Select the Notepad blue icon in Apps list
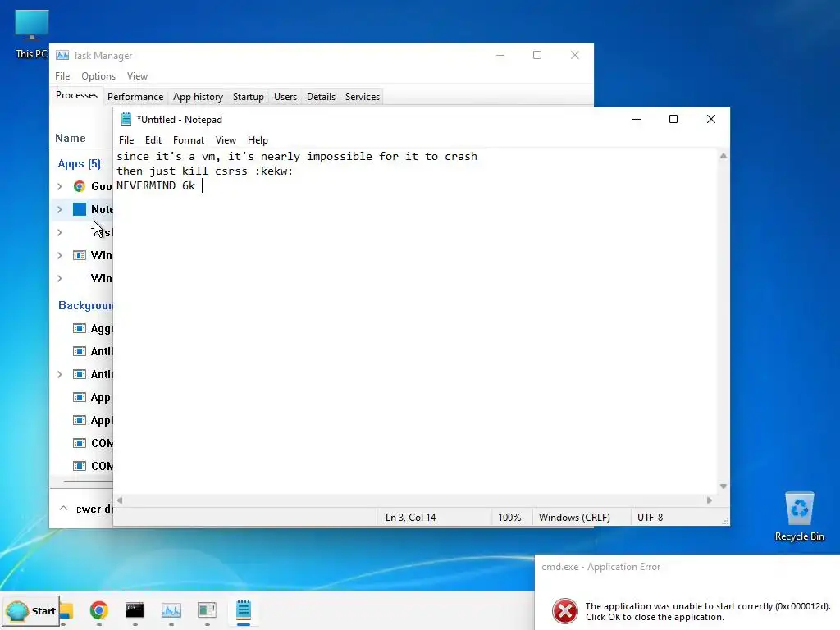Viewport: 840px width, 630px height. click(x=80, y=209)
